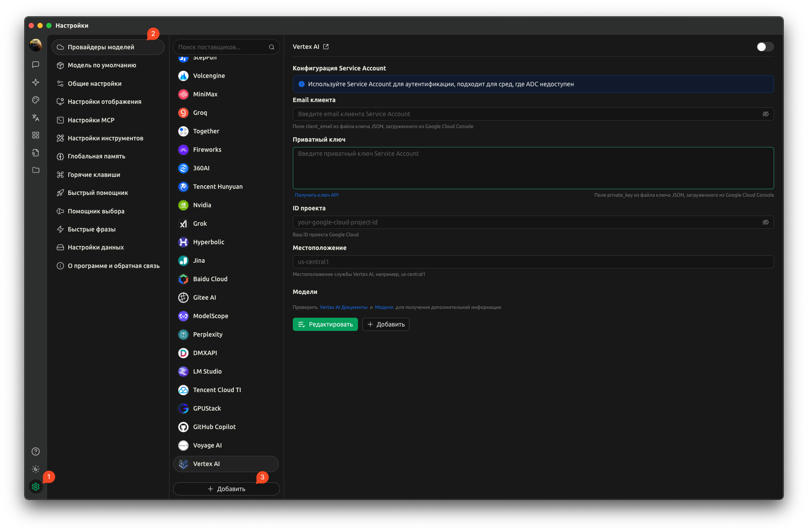Select the Tencent Cloud TI provider
The height and width of the screenshot is (532, 808).
(226, 390)
